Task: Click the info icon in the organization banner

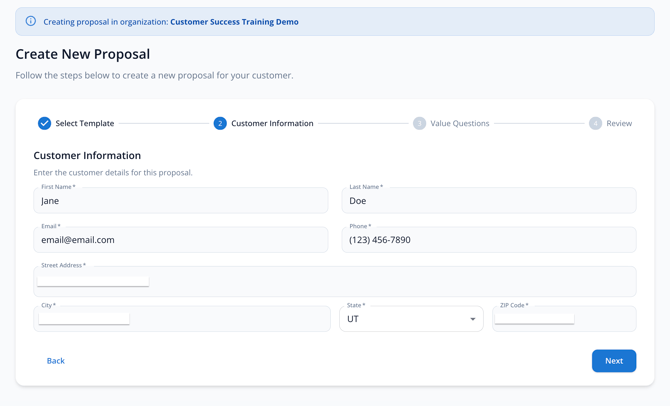Action: coord(31,21)
